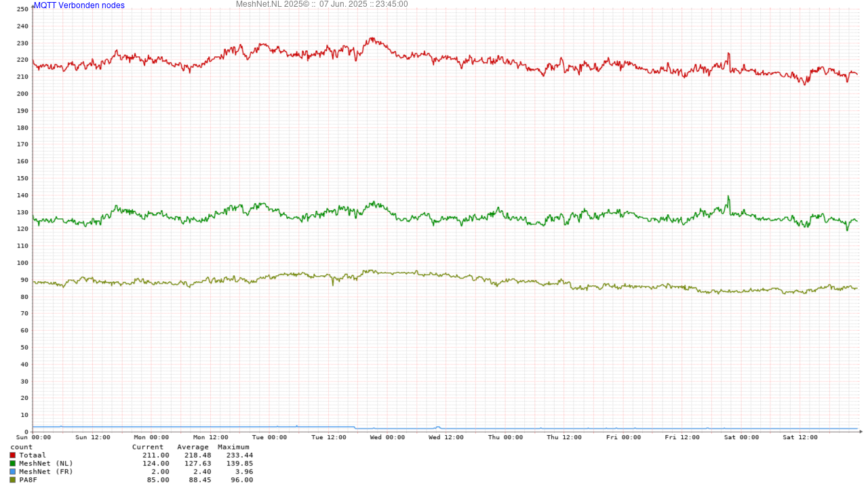This screenshot has height=488, width=868.
Task: Click the 'Thu 12:00' time axis label
Action: pyautogui.click(x=564, y=438)
